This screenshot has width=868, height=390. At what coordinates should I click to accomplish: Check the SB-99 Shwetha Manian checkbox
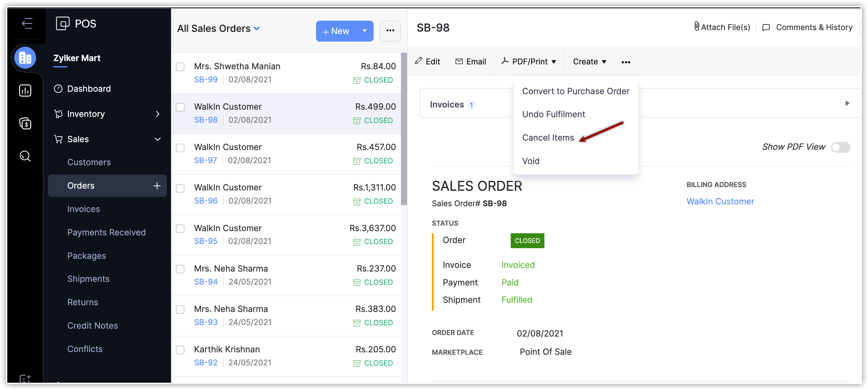tap(180, 67)
